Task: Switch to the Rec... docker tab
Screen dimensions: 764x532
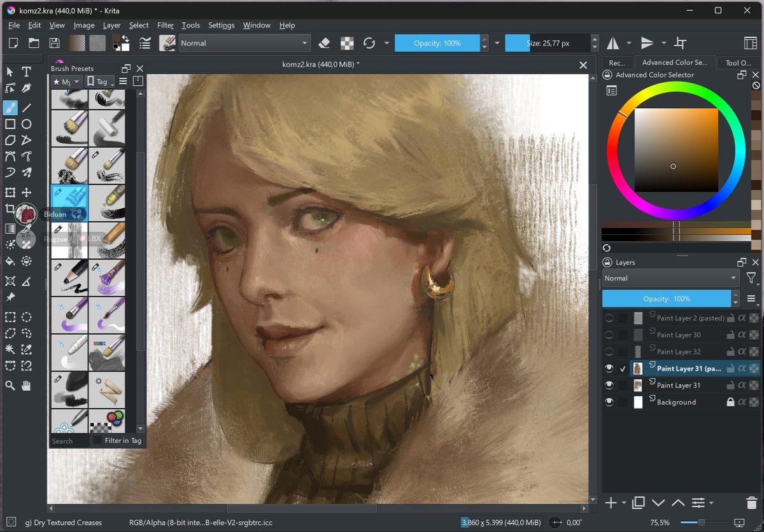Action: click(x=617, y=62)
